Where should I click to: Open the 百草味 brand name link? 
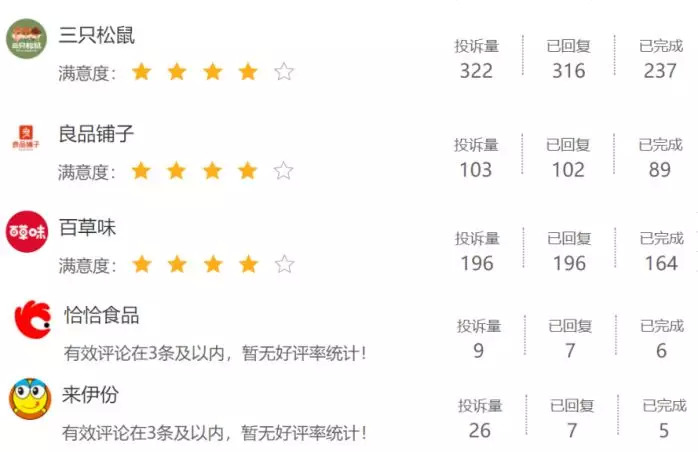(87, 228)
